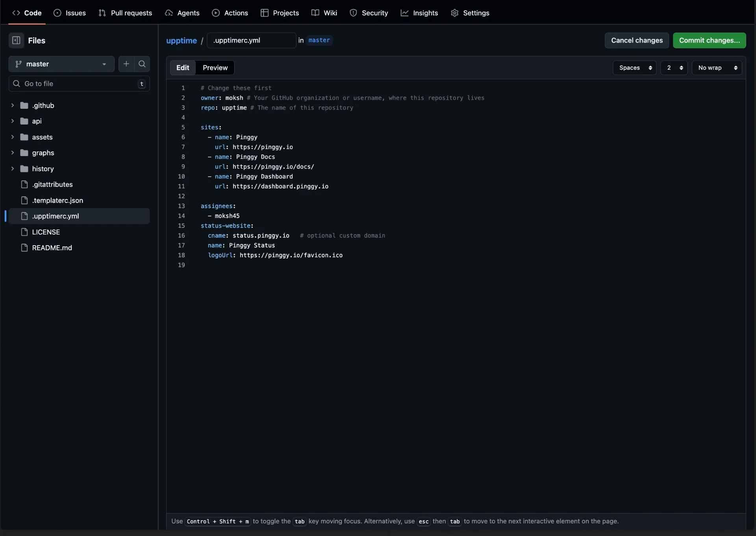This screenshot has width=756, height=536.
Task: Change the No wrap setting
Action: pyautogui.click(x=717, y=67)
